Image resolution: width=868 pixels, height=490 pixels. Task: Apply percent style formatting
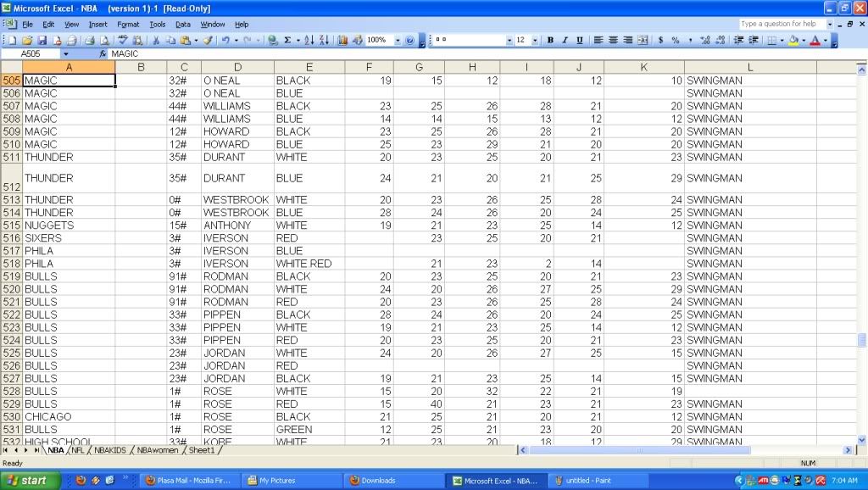click(676, 41)
